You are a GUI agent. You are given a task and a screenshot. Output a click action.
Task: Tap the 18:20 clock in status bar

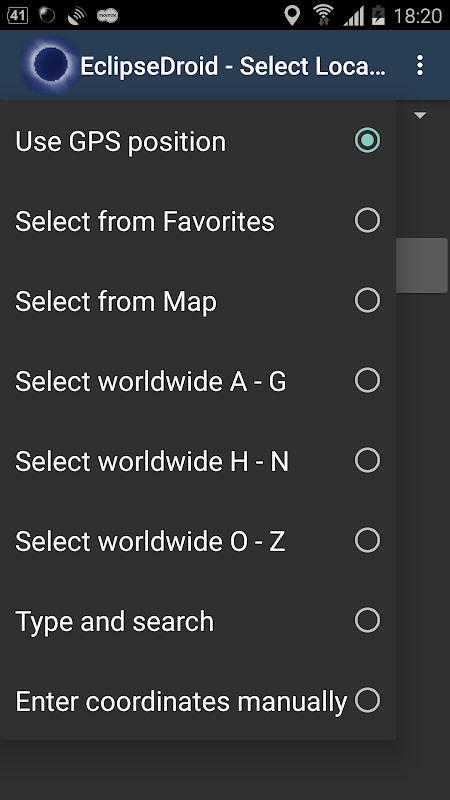pos(417,16)
